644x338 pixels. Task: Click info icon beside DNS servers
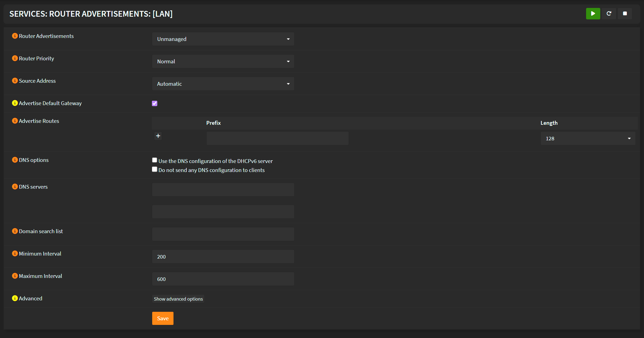(x=15, y=187)
